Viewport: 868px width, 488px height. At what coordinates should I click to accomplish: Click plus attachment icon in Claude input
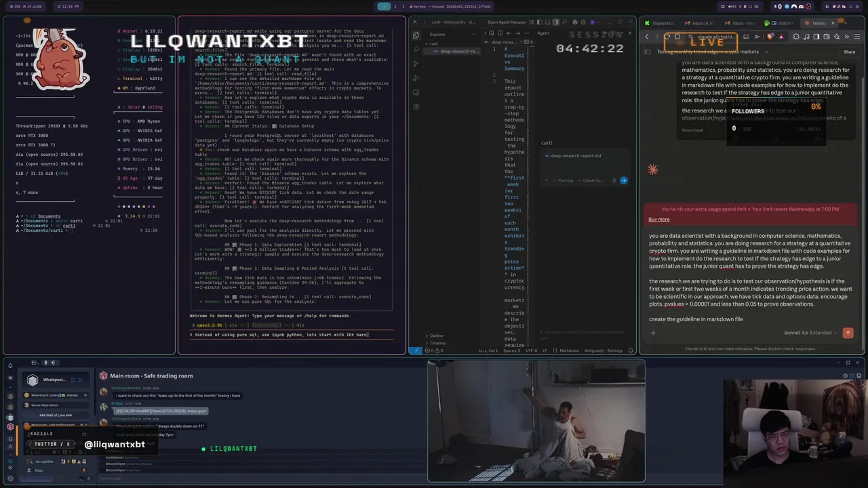(x=653, y=333)
